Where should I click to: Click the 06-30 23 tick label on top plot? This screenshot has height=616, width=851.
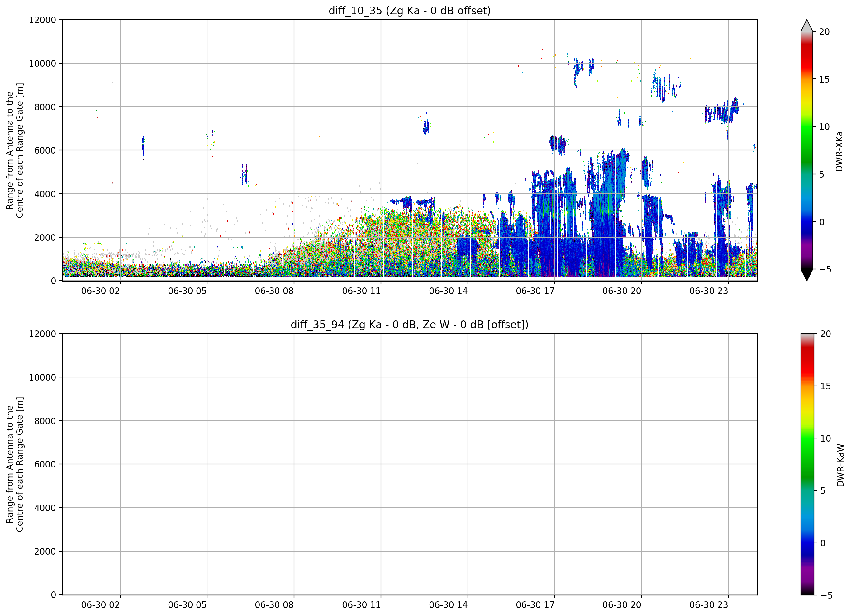(709, 291)
